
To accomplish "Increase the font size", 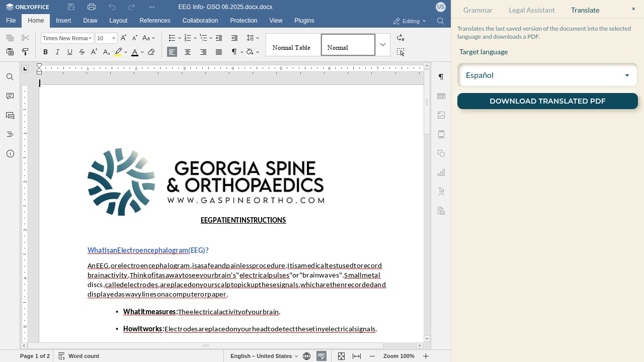I will (123, 38).
